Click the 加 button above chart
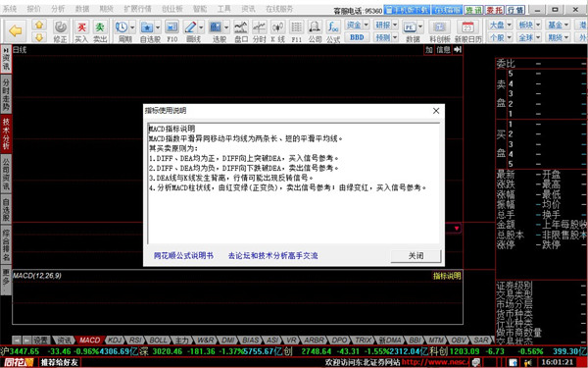 pyautogui.click(x=429, y=50)
